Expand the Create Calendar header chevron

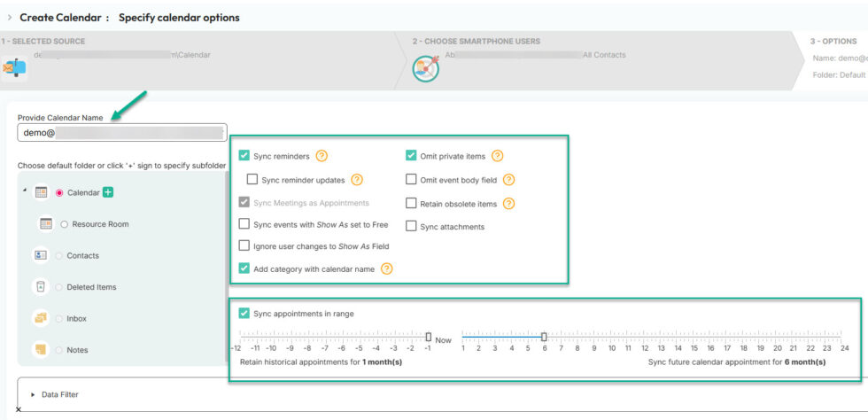tap(9, 17)
